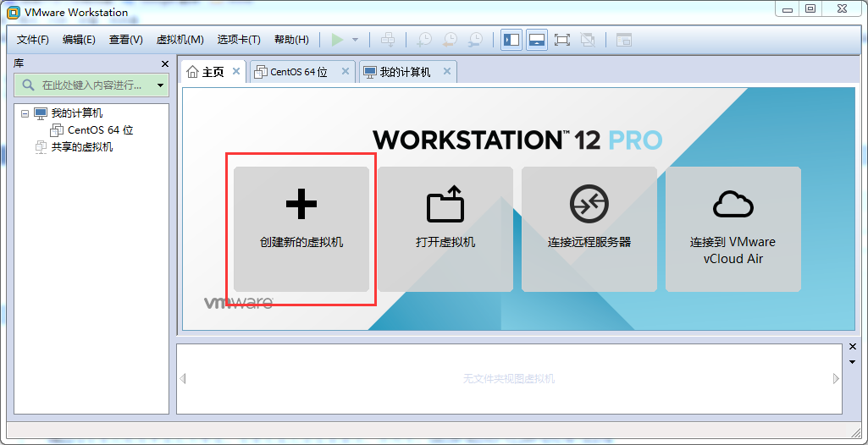Viewport: 868px width, 445px height.
Task: Click 打开虚拟机 folder tile
Action: pyautogui.click(x=445, y=228)
